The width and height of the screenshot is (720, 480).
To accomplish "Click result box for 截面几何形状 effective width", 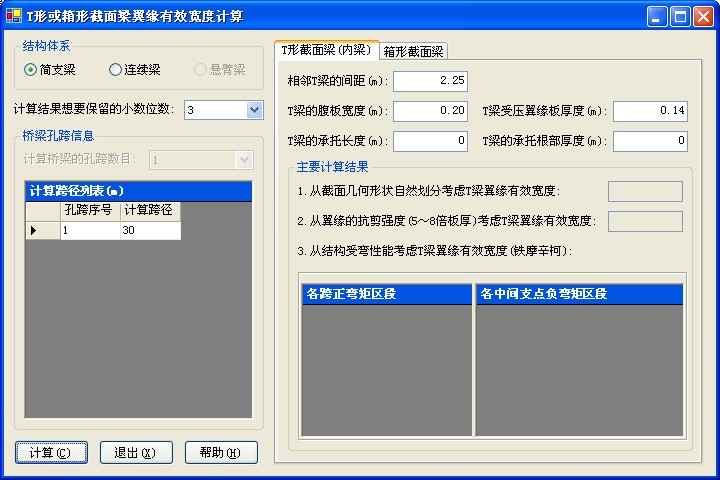I will pos(645,191).
